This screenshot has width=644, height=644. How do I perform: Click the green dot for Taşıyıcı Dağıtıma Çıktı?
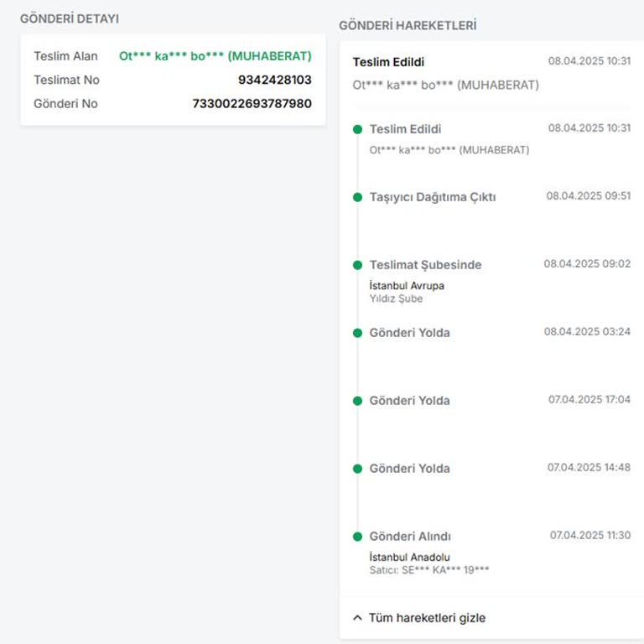(358, 197)
